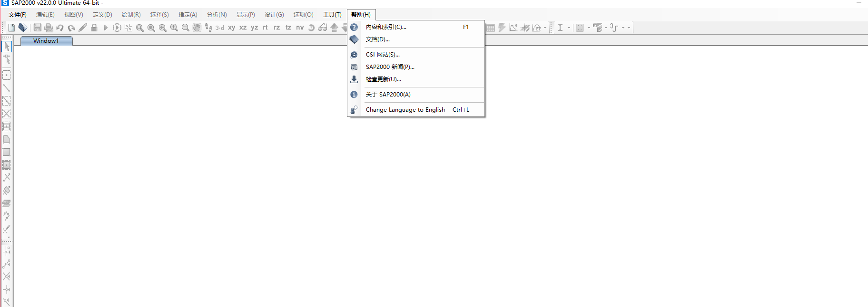The image size is (868, 307).
Task: Open the Analyze menu 分析(N)
Action: point(217,15)
